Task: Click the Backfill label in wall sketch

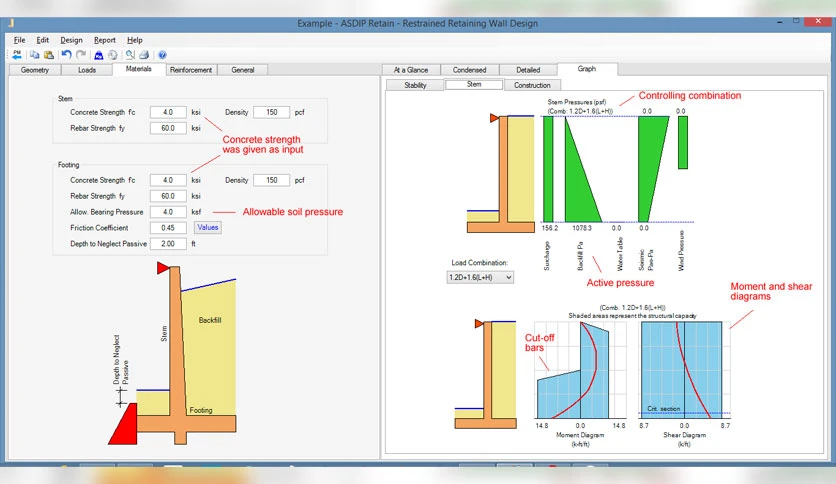Action: click(x=210, y=320)
